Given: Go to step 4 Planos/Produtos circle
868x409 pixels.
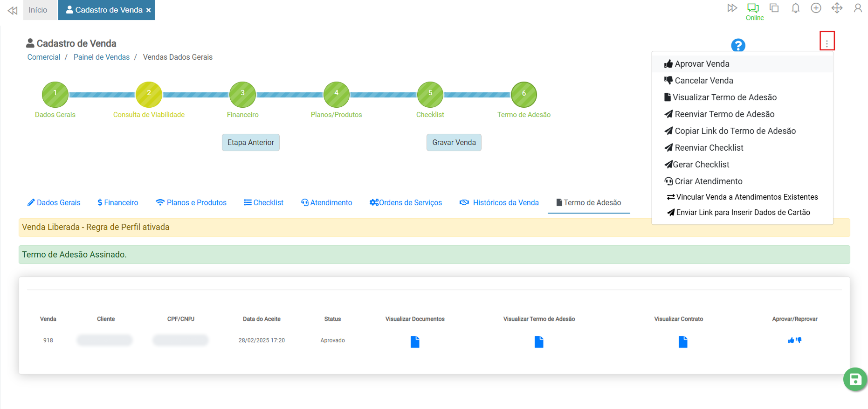Looking at the screenshot, I should (x=336, y=95).
